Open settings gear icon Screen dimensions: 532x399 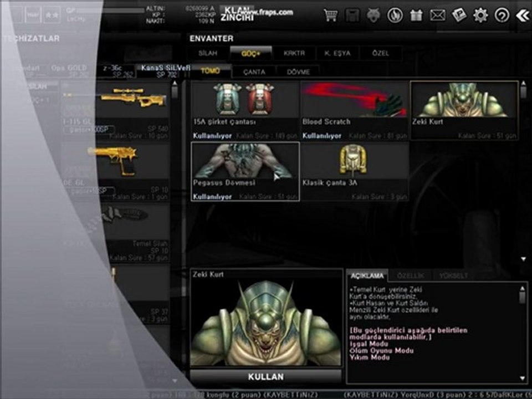[x=480, y=16]
